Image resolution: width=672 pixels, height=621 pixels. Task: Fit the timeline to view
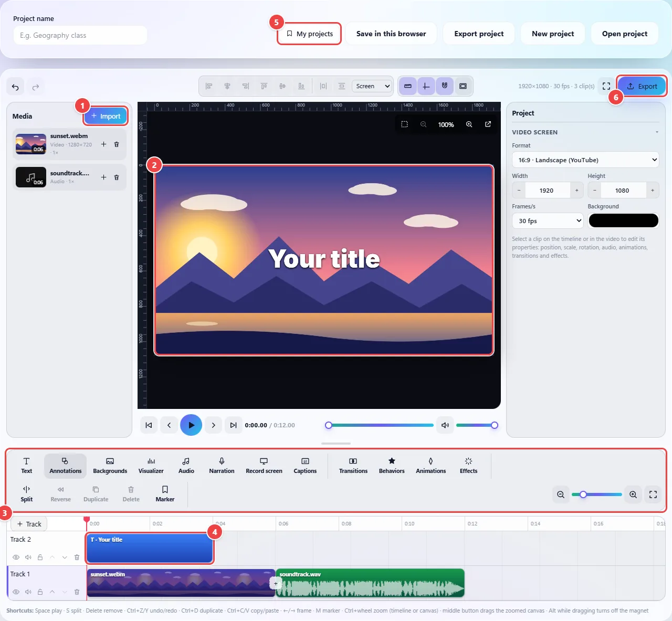click(x=653, y=494)
